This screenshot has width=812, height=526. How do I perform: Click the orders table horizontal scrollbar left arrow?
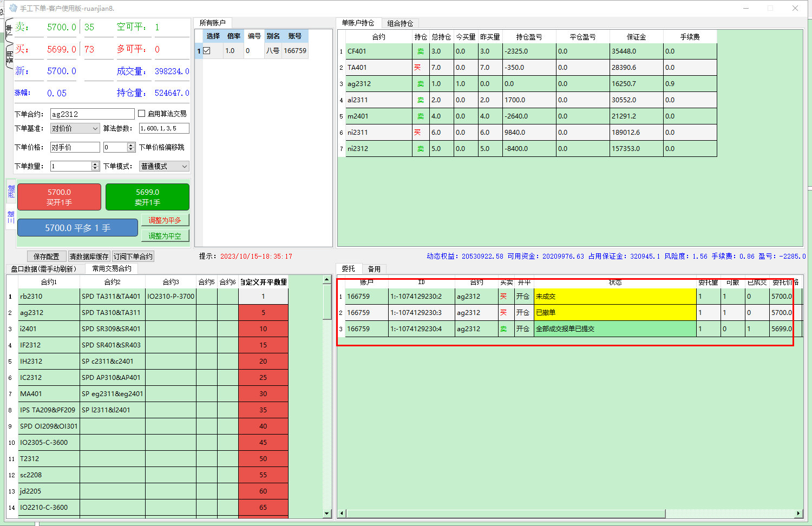[x=342, y=513]
